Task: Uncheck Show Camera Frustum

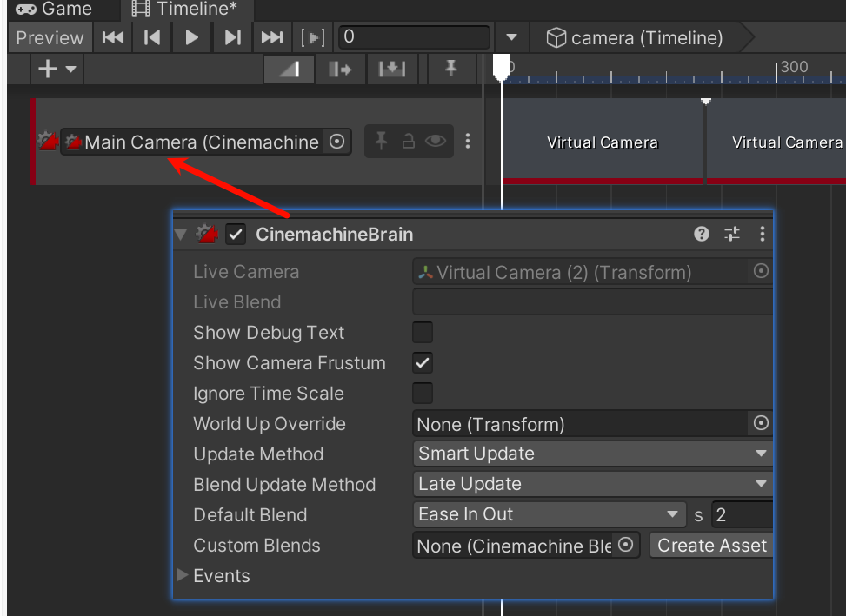Action: click(x=423, y=362)
